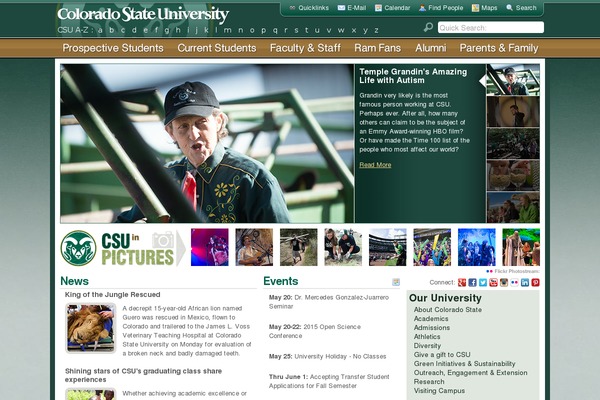This screenshot has height=400, width=600.
Task: Open the Instagram connect icon
Action: 504,282
